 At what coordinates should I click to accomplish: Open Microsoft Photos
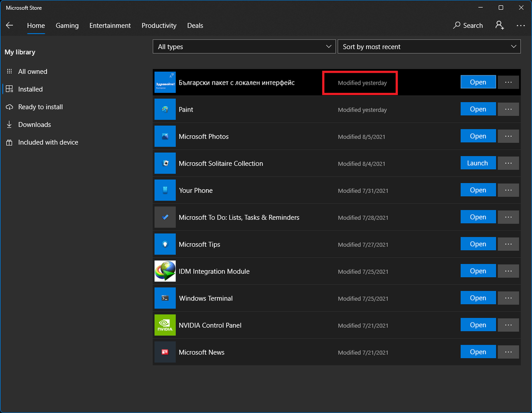pos(478,136)
